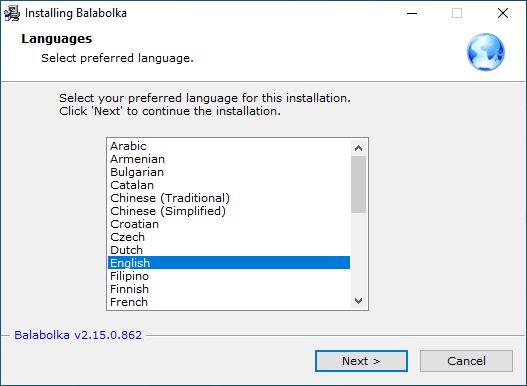Click the installer icon in the title bar
Viewport: 527px width, 386px height.
[x=12, y=13]
